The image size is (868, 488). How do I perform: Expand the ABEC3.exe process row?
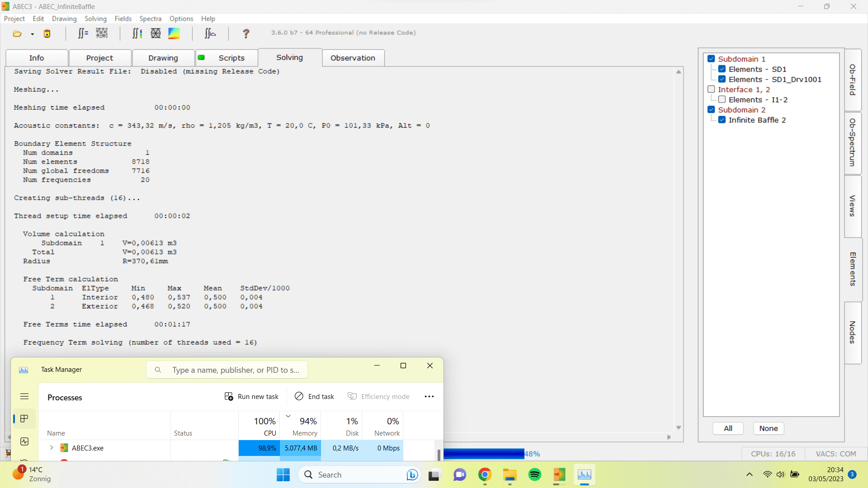pos(52,448)
